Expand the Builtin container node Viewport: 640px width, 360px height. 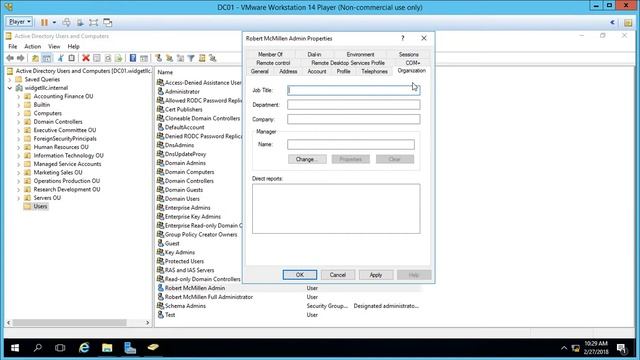[x=18, y=105]
